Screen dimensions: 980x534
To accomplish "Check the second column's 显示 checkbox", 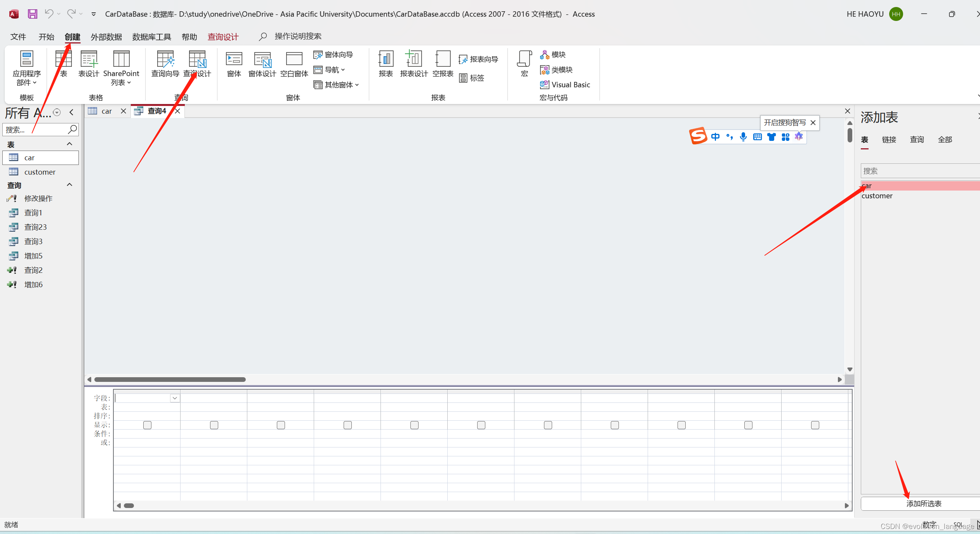I will [214, 425].
